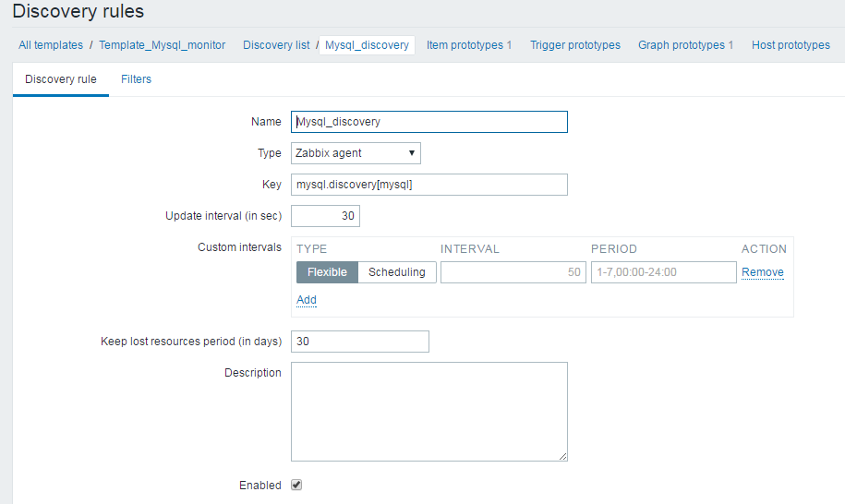845x504 pixels.
Task: Remove the custom interval row
Action: point(763,272)
